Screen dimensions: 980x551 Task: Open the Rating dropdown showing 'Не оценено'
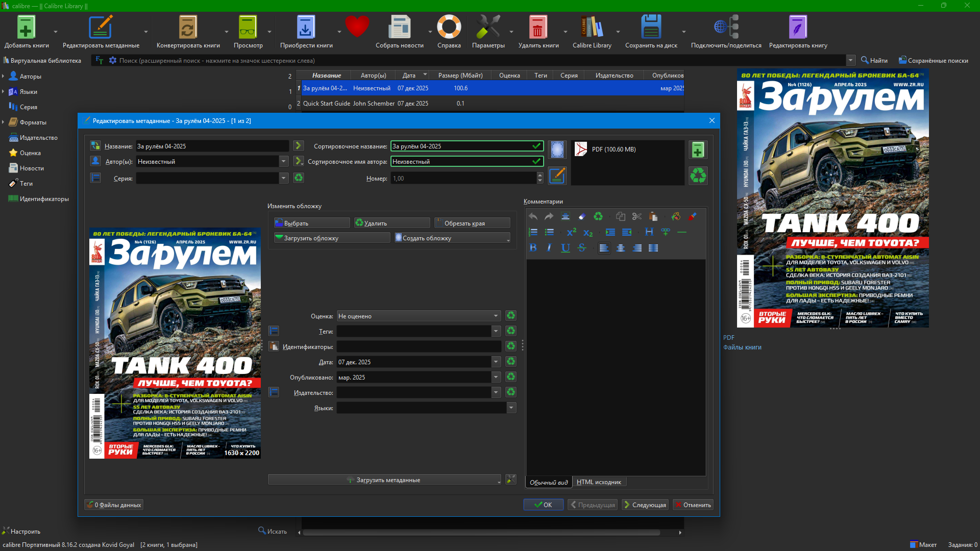tap(418, 316)
